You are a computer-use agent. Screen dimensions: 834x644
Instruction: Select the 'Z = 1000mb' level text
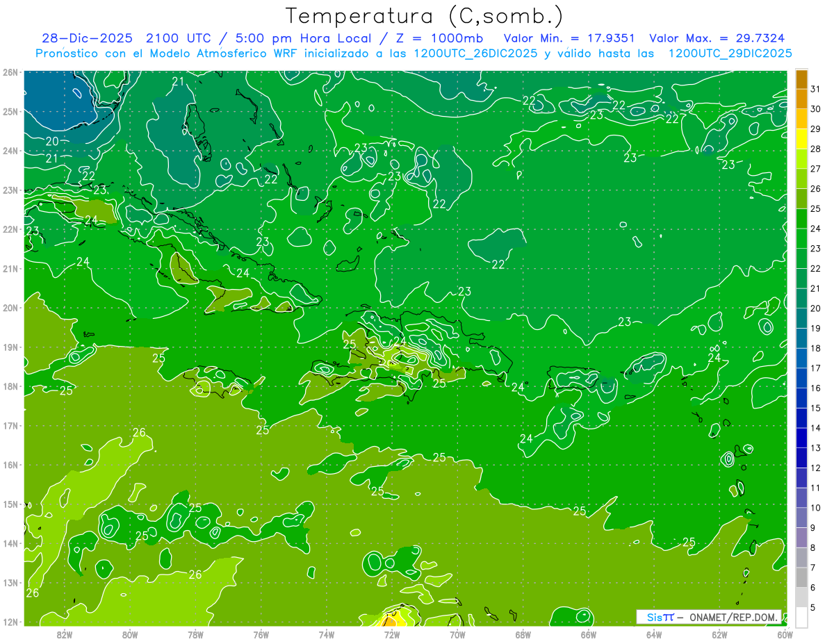pyautogui.click(x=439, y=38)
